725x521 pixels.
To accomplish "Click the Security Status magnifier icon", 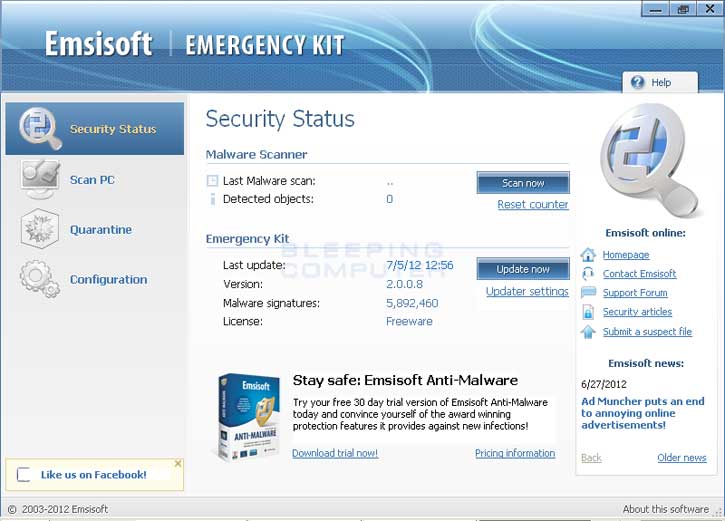I will 41,129.
